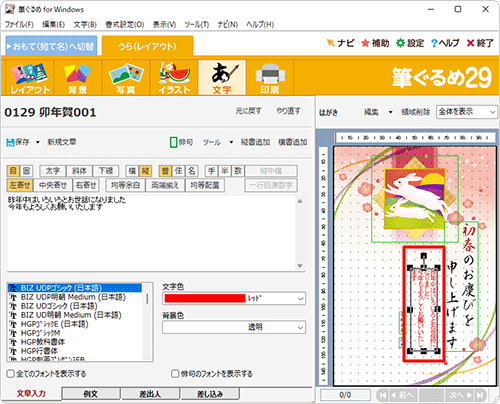This screenshot has width=500, height=404.
Task: Open the 文字色 red color dropdown
Action: point(234,298)
